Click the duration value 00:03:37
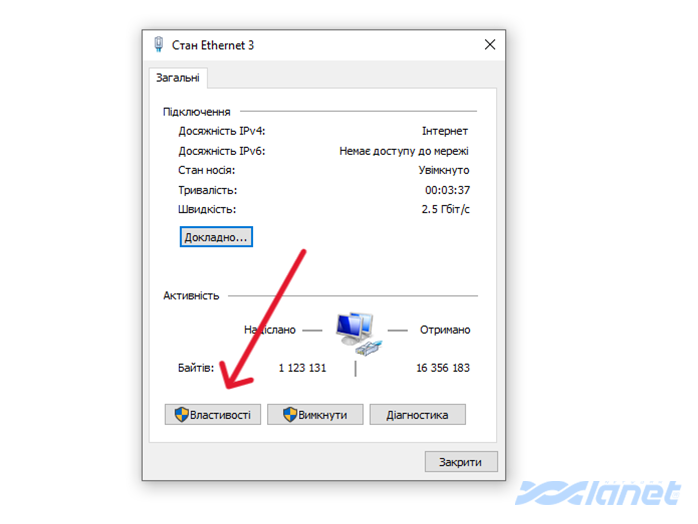Image resolution: width=698 pixels, height=524 pixels. click(x=447, y=190)
